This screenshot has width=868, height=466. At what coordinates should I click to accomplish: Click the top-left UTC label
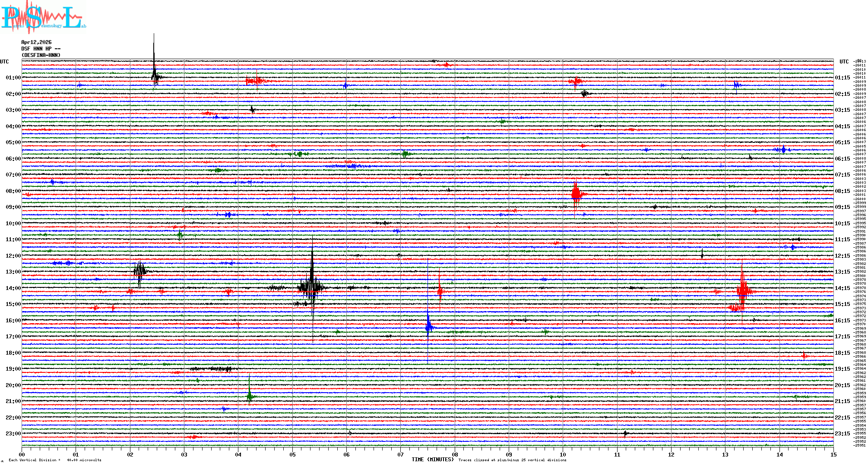4,62
